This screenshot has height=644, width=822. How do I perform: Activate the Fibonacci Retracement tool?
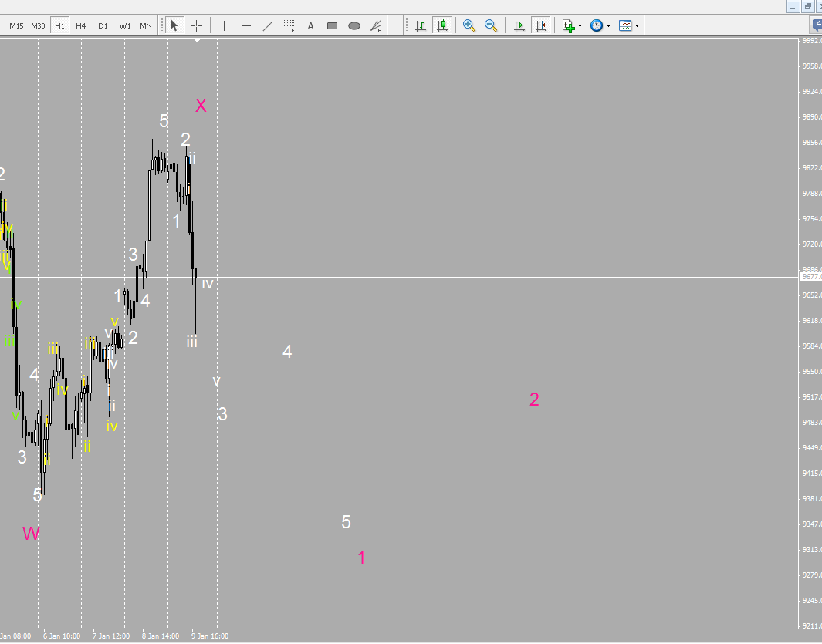(289, 25)
